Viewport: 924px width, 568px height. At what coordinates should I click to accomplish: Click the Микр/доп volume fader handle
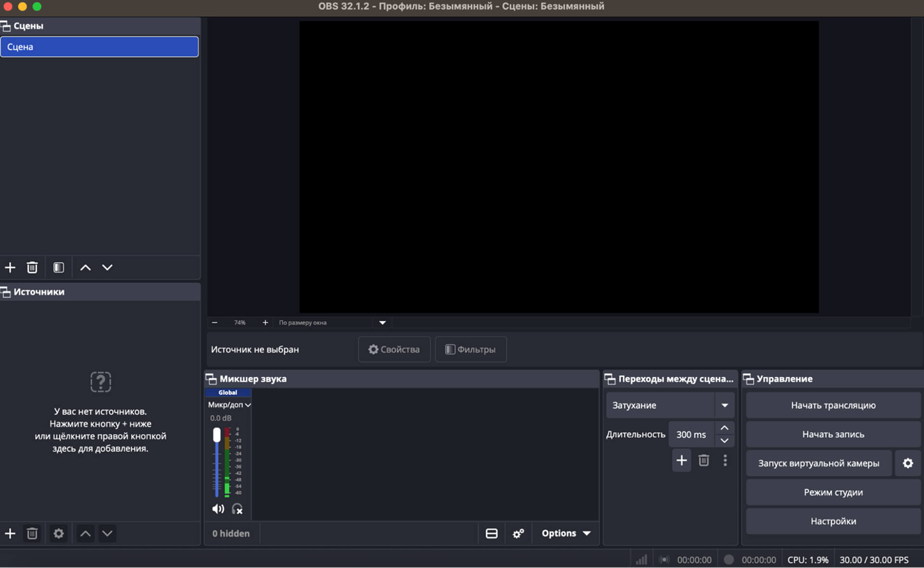(x=217, y=435)
